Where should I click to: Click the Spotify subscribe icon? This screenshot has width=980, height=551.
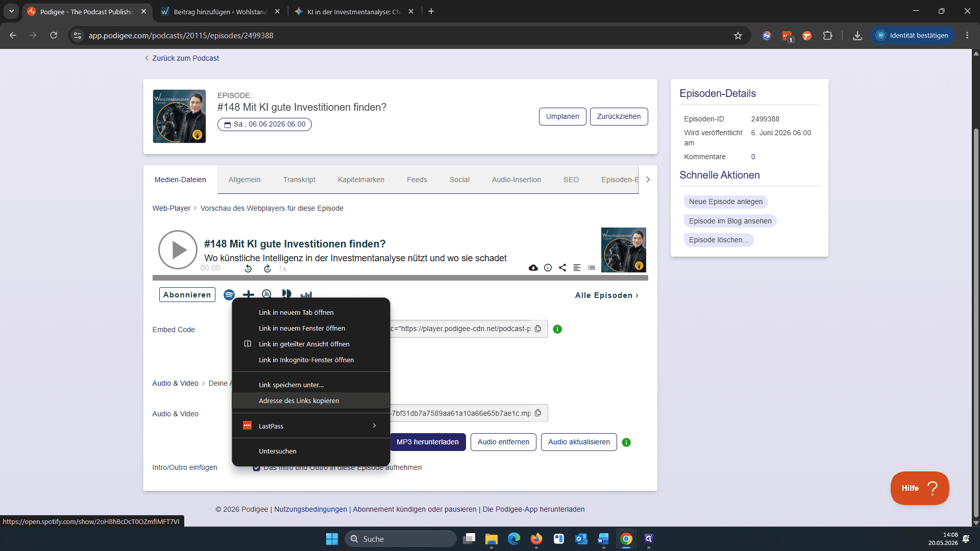229,295
